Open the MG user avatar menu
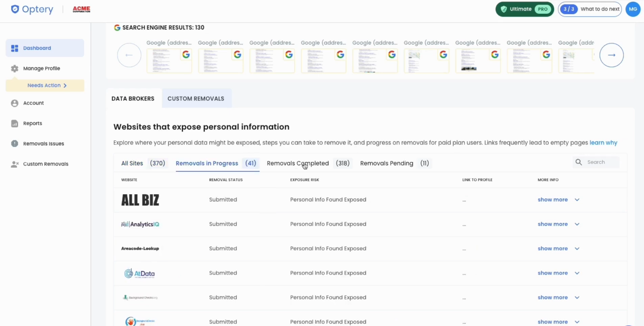Viewport: 644px width, 326px height. (x=633, y=9)
